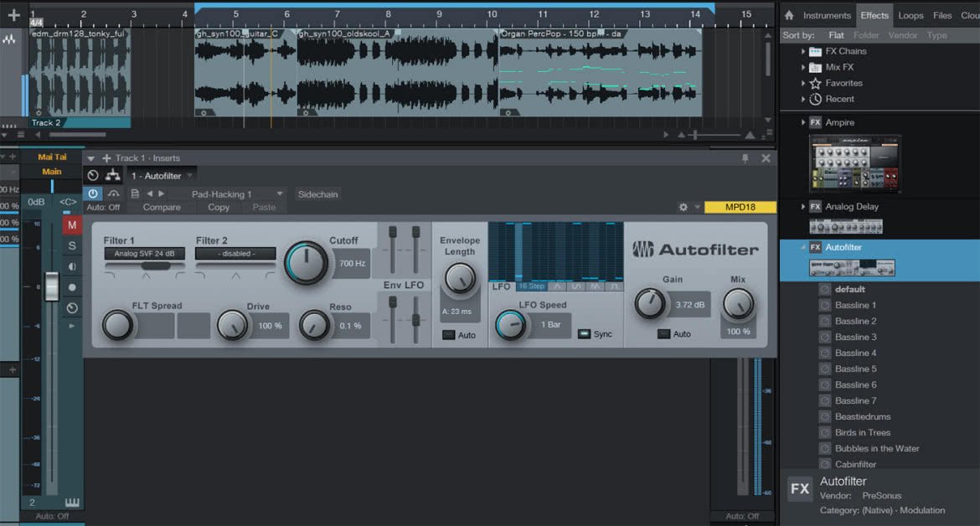The height and width of the screenshot is (526, 980).
Task: Select the sine LFO waveform
Action: 576,286
